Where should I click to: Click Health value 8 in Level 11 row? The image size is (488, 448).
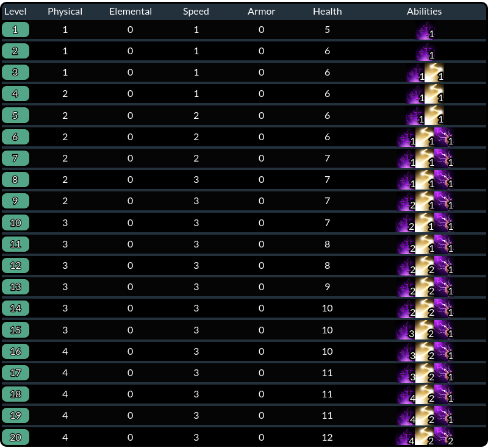coord(328,244)
